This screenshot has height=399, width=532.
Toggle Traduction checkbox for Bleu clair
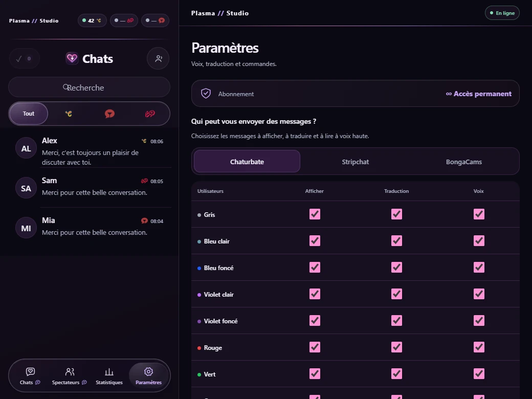(396, 240)
